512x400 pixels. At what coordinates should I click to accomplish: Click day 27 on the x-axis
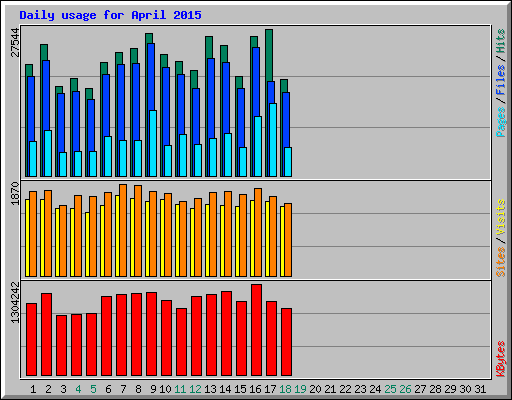(x=420, y=389)
